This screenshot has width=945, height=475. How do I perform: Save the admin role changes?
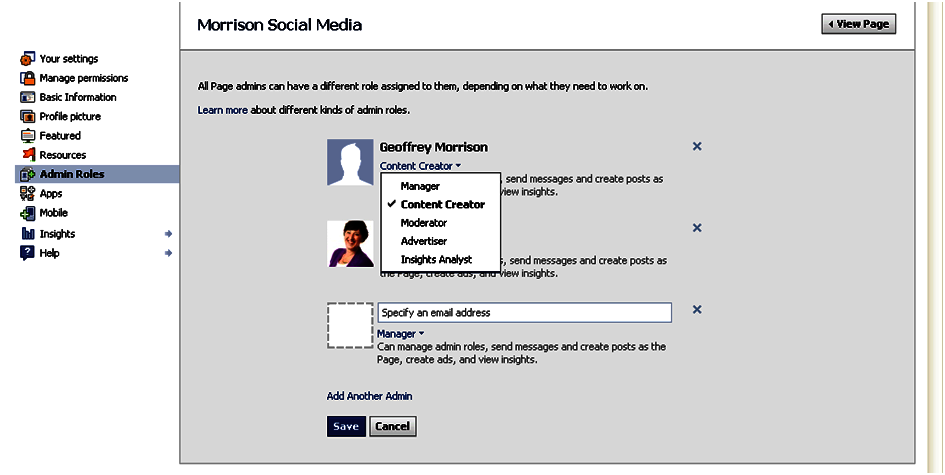coord(346,426)
